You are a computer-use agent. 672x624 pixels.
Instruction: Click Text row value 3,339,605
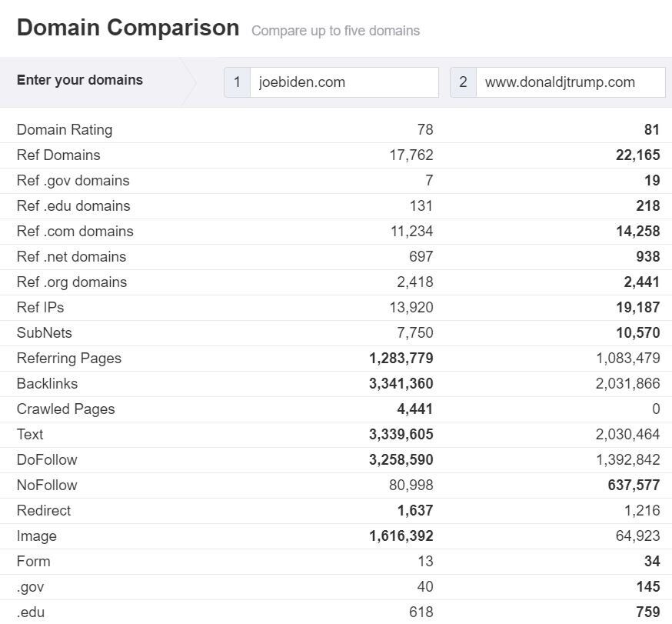pyautogui.click(x=401, y=435)
